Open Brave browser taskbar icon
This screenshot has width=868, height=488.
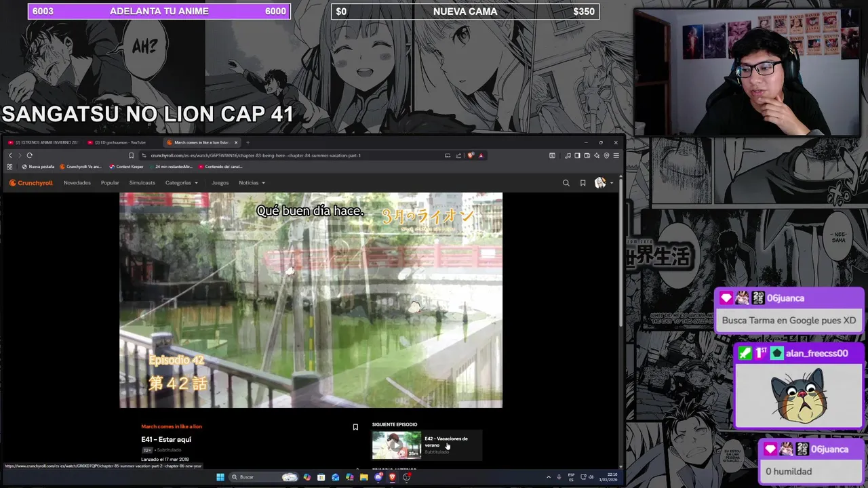click(x=392, y=477)
